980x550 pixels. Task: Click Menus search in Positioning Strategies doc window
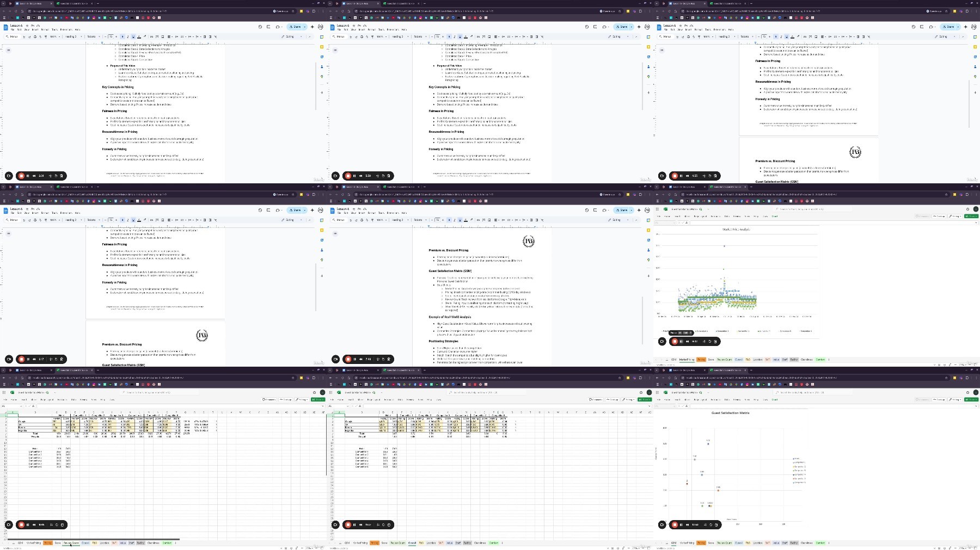[339, 220]
